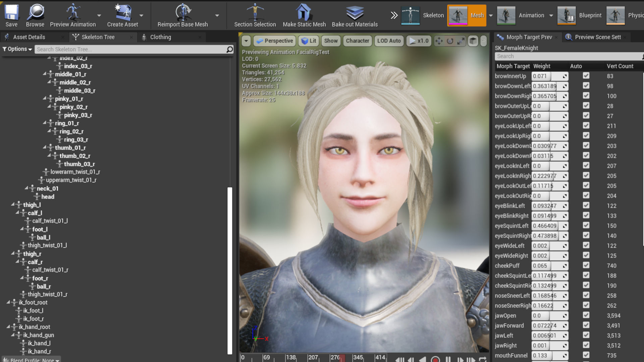The image size is (644, 362).
Task: Toggle the loop playback button
Action: [x=483, y=359]
